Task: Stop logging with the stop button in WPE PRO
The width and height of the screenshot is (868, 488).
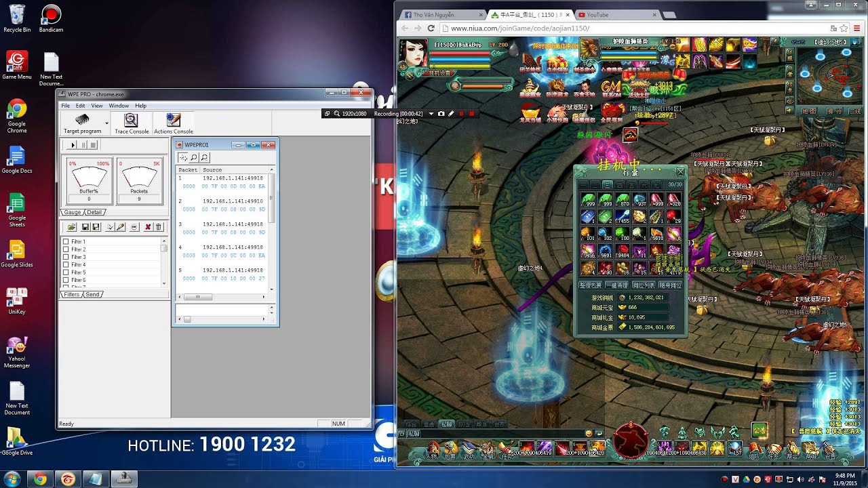Action: [x=94, y=144]
